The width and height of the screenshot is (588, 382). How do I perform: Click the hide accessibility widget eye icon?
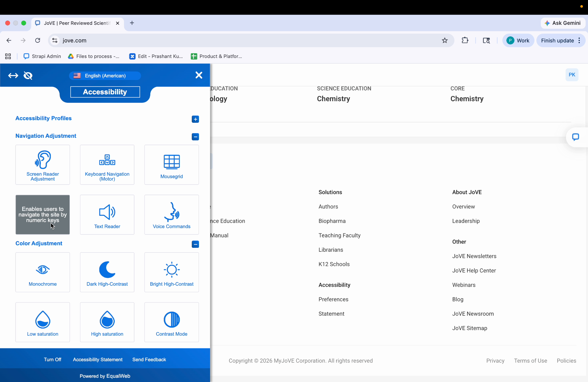pyautogui.click(x=28, y=76)
